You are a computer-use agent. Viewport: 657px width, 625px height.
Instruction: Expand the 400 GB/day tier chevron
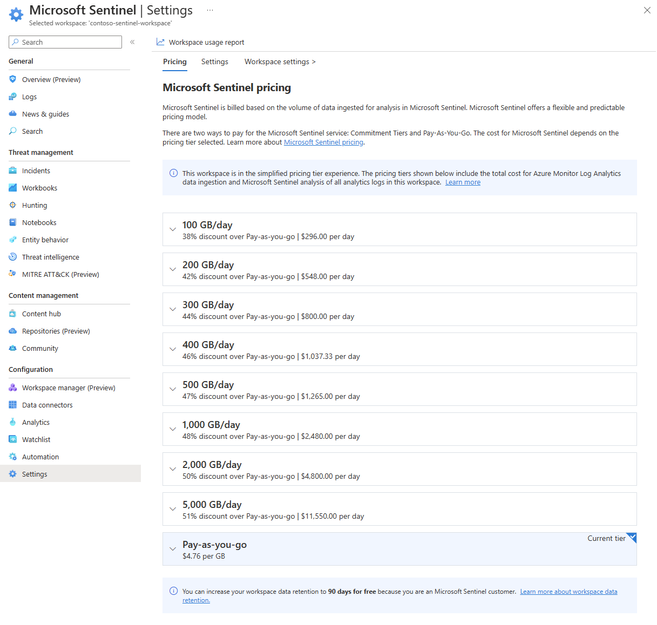(172, 349)
